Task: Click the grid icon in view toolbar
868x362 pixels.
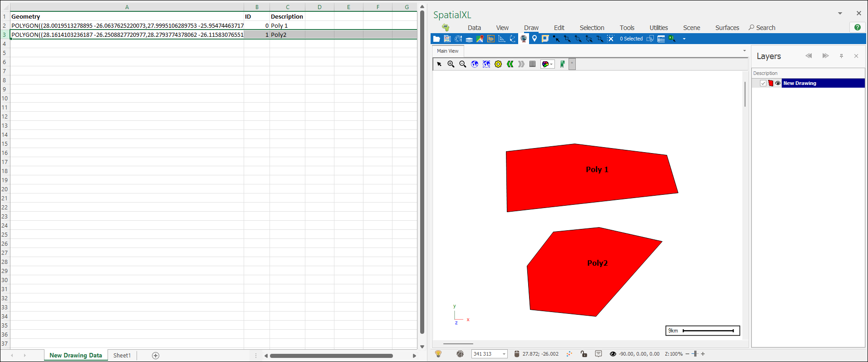Action: click(532, 64)
